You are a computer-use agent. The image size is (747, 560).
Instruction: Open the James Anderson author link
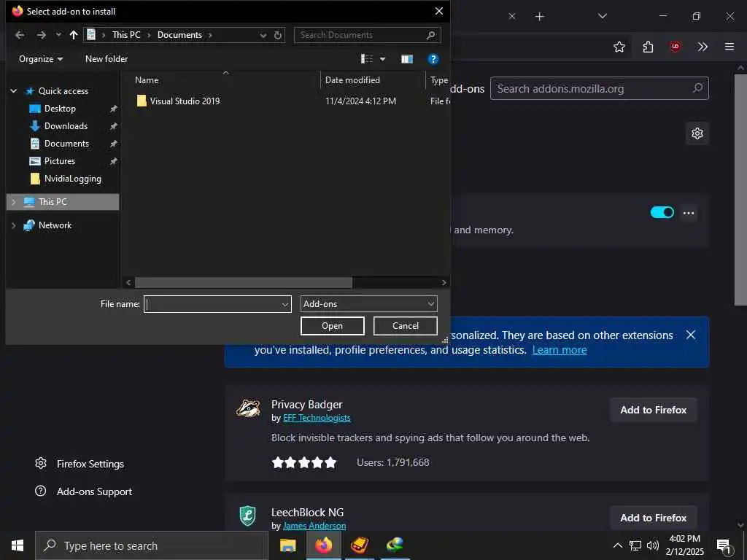point(314,526)
